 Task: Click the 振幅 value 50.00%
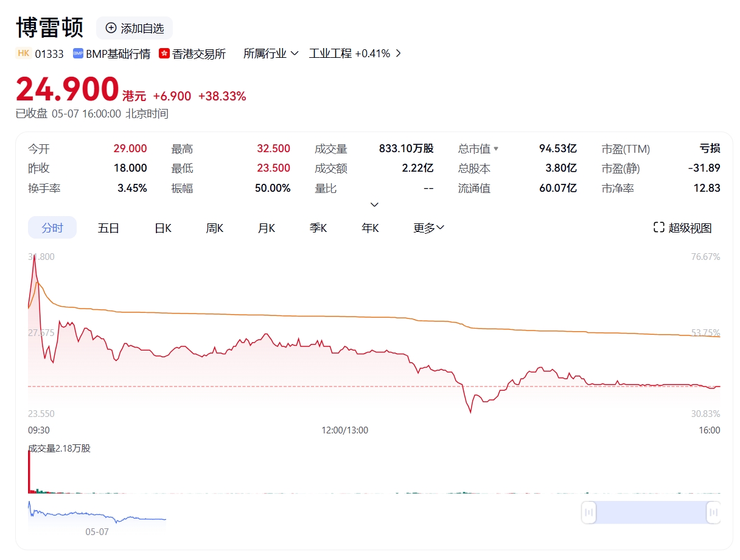coord(273,188)
